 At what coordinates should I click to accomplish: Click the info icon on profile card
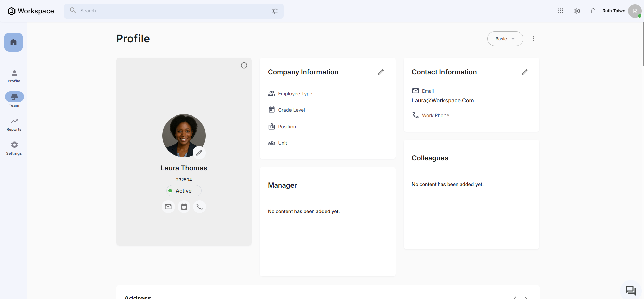point(244,65)
